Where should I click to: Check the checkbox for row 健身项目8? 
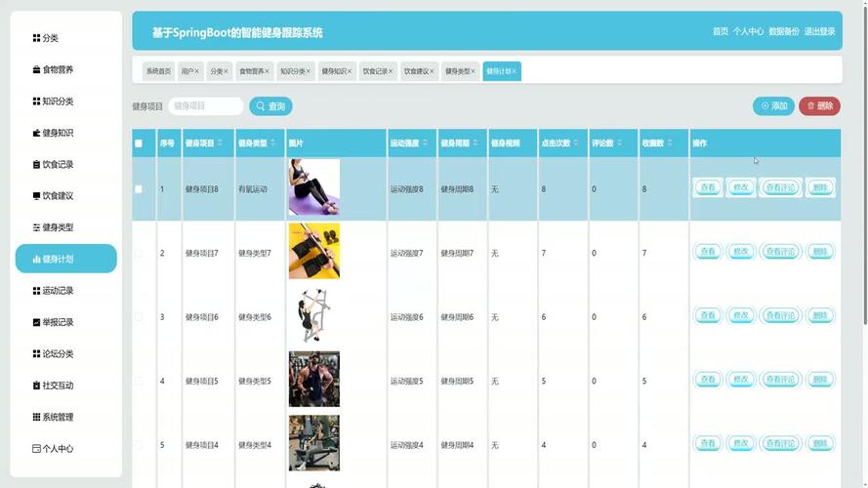(x=139, y=189)
